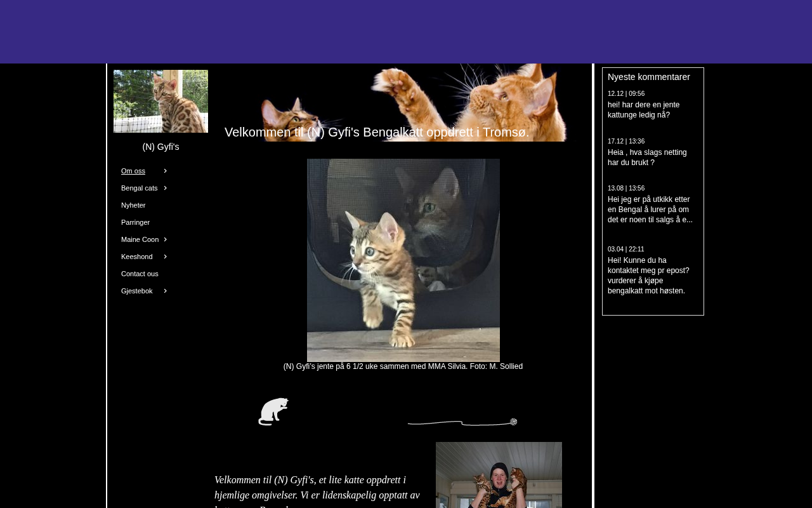812x508 pixels.
Task: Open comment 'Hei jeg er på utkikk etter'
Action: (x=650, y=210)
